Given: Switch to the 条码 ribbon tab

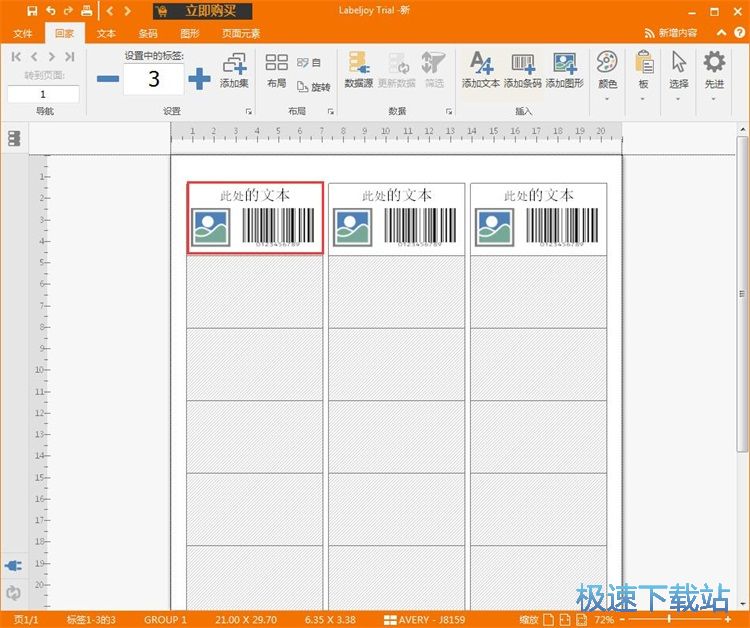Looking at the screenshot, I should 148,33.
